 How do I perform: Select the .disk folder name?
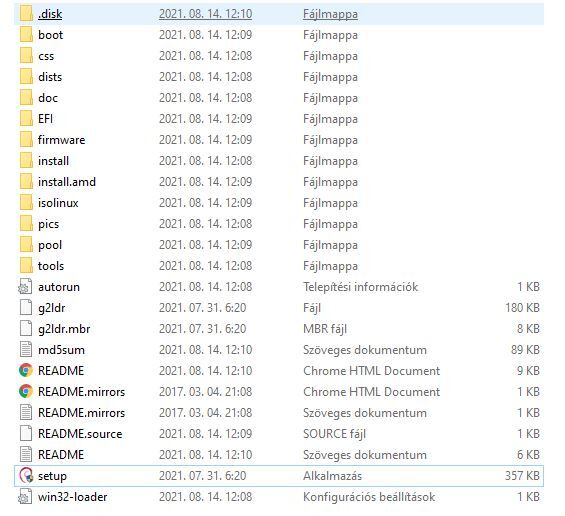pos(50,14)
